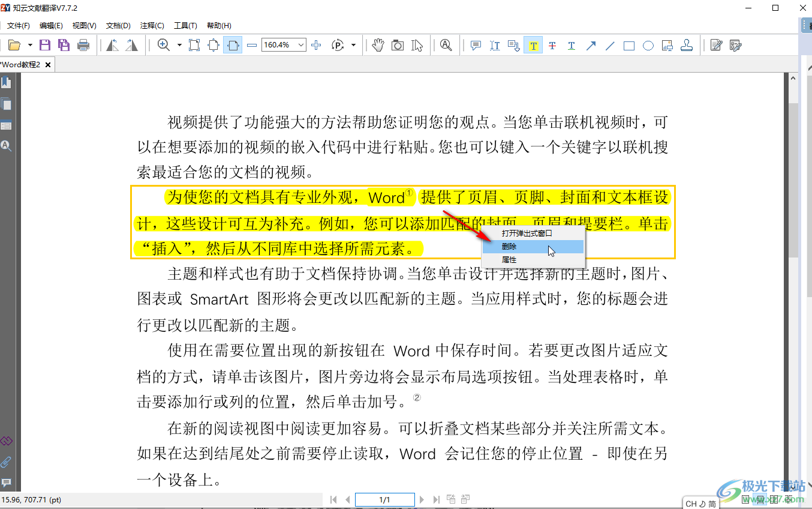The width and height of the screenshot is (812, 509).
Task: Rotate page counterclockwise
Action: tap(113, 45)
